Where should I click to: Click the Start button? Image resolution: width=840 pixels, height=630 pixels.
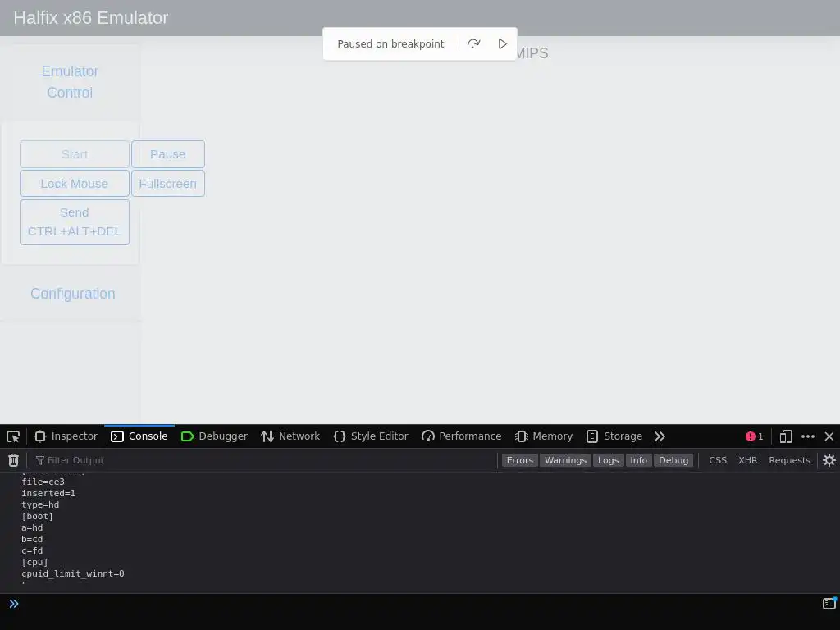(75, 154)
